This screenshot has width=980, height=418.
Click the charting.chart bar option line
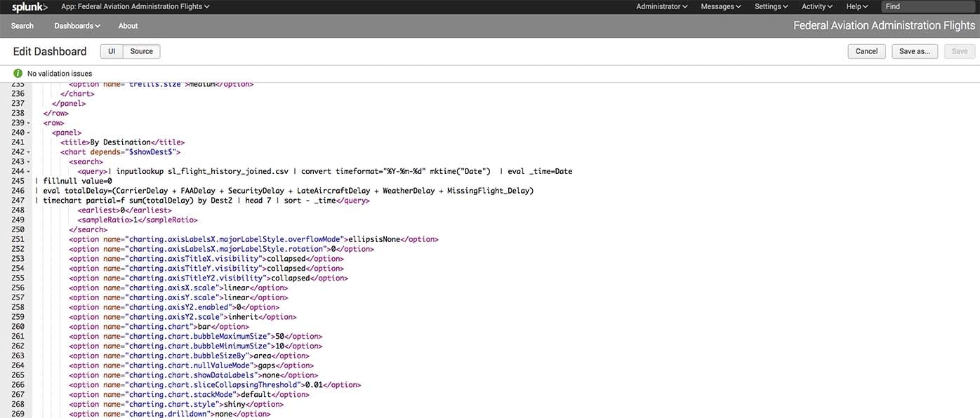(159, 327)
